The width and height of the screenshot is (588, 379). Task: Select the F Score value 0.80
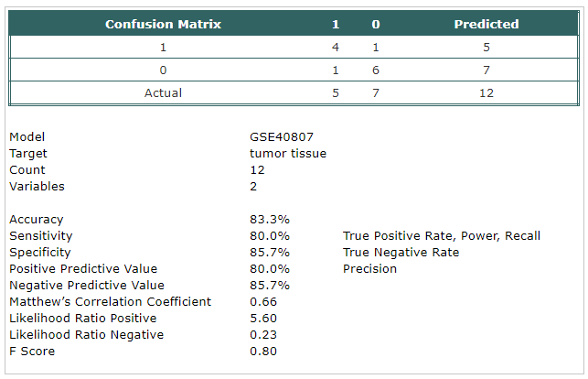pyautogui.click(x=263, y=352)
